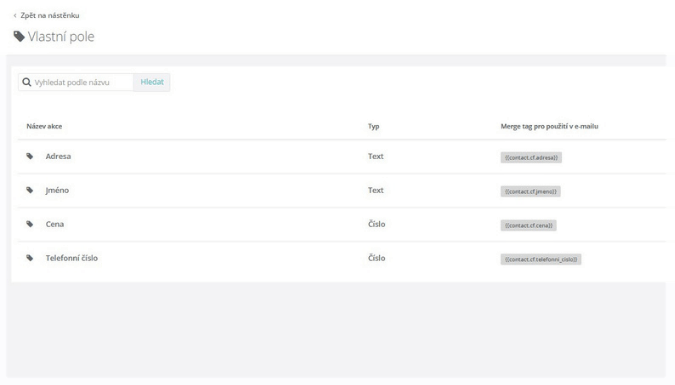
Task: Focus the Vyhledat podle názvu field
Action: pyautogui.click(x=83, y=82)
